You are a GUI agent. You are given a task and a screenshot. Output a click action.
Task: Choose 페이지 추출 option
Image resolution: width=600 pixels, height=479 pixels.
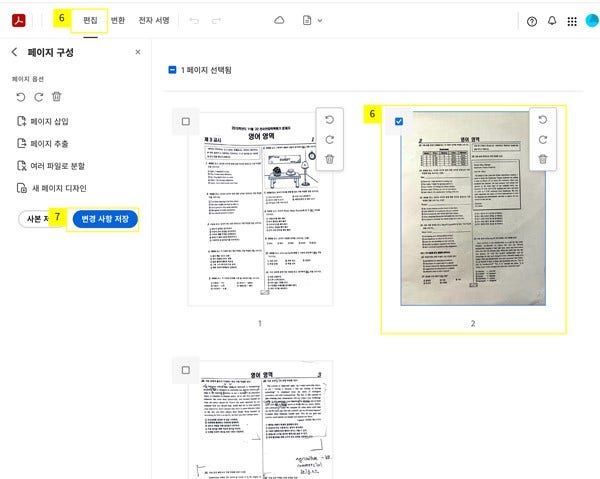click(x=43, y=143)
